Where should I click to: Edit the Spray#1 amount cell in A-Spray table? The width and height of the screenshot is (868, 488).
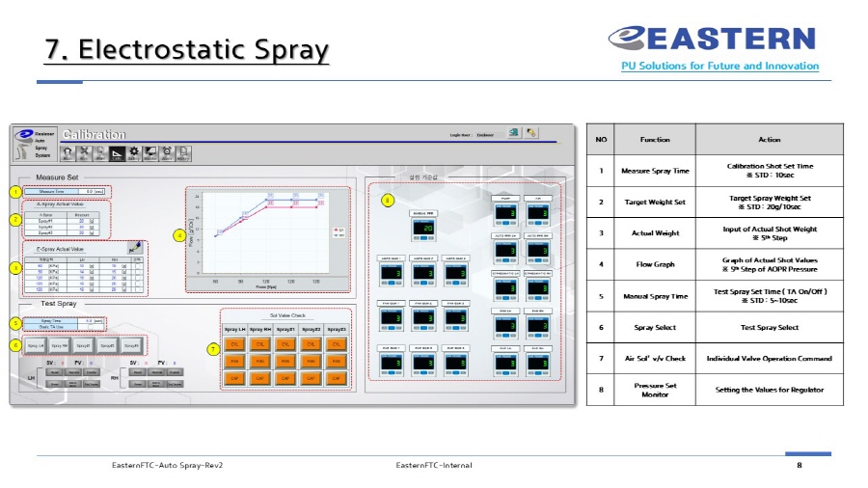point(82,221)
